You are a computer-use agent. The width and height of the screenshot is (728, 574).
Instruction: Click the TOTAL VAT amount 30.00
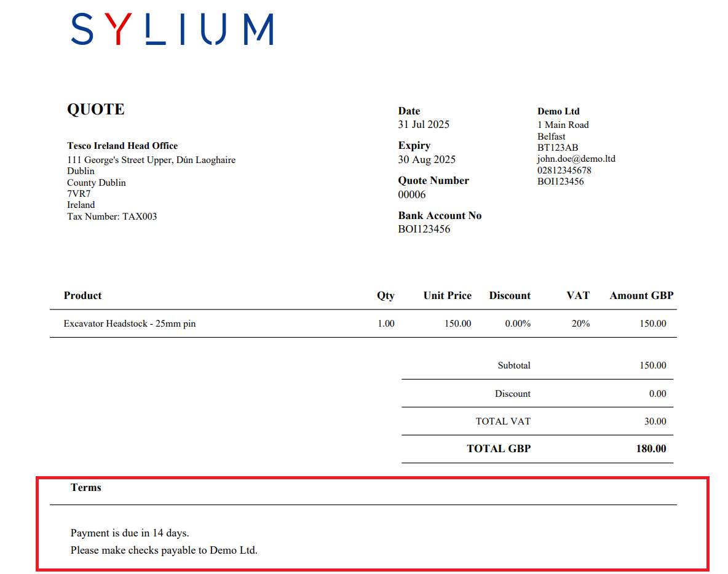click(654, 421)
